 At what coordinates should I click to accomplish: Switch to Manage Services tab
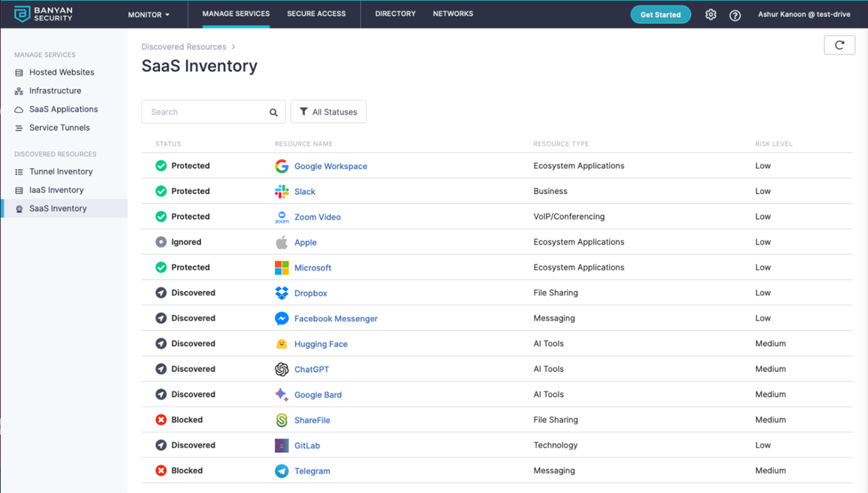236,14
